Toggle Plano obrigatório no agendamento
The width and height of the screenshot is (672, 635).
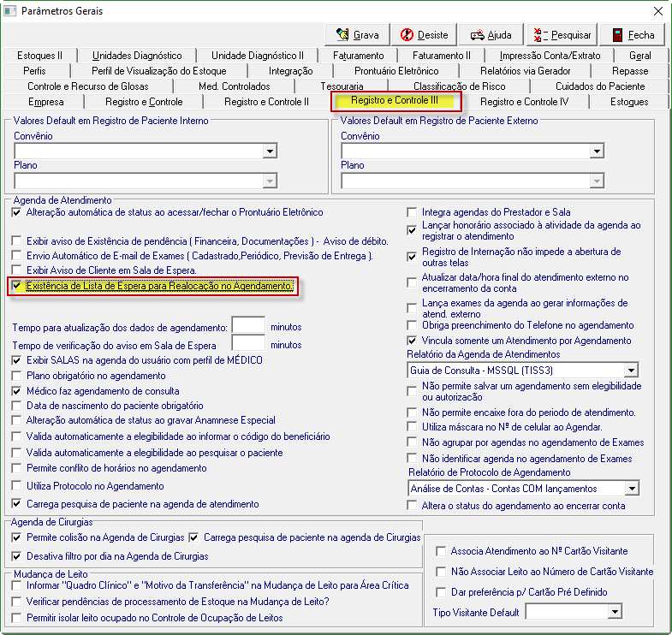tap(17, 376)
